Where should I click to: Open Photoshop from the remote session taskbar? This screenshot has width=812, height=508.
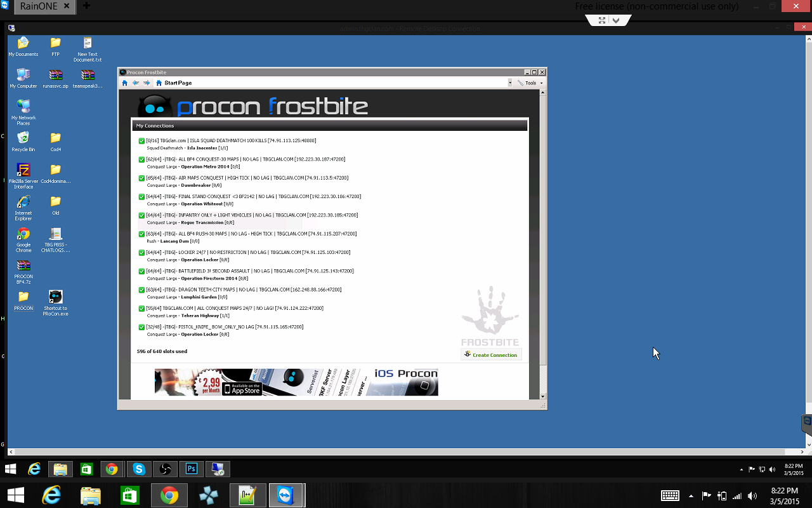191,469
